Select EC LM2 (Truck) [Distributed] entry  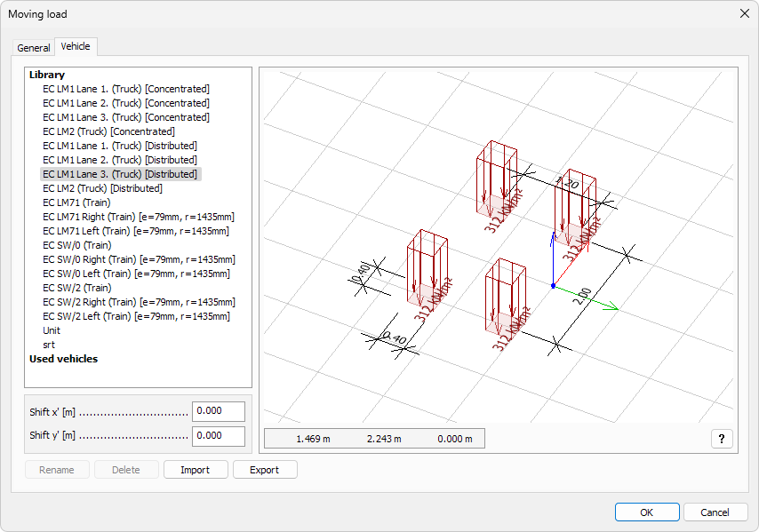point(102,188)
